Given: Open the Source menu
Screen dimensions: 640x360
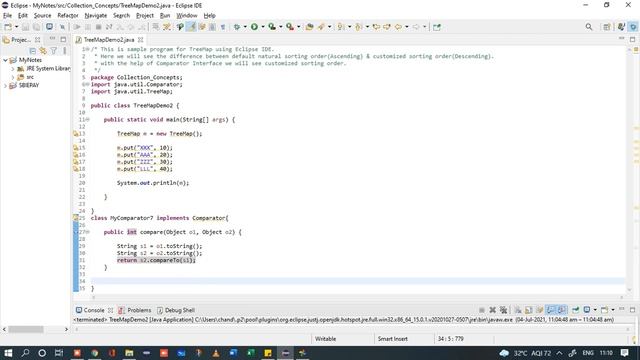Looking at the screenshot, I should coord(42,16).
